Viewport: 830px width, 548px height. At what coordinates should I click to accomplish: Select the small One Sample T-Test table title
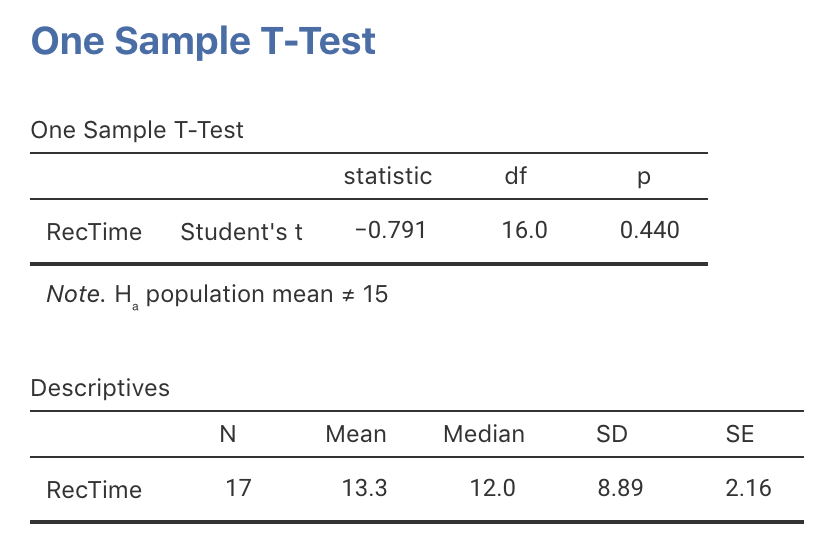pyautogui.click(x=137, y=130)
